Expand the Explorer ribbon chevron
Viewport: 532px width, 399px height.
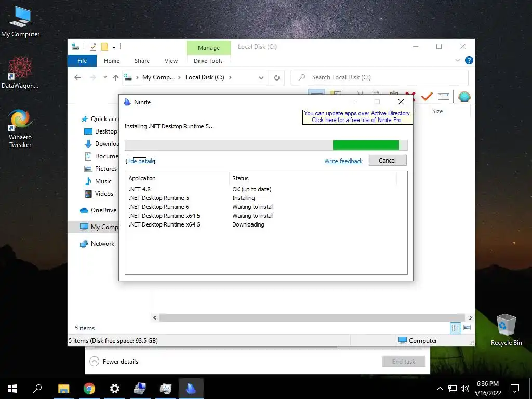[x=457, y=60]
